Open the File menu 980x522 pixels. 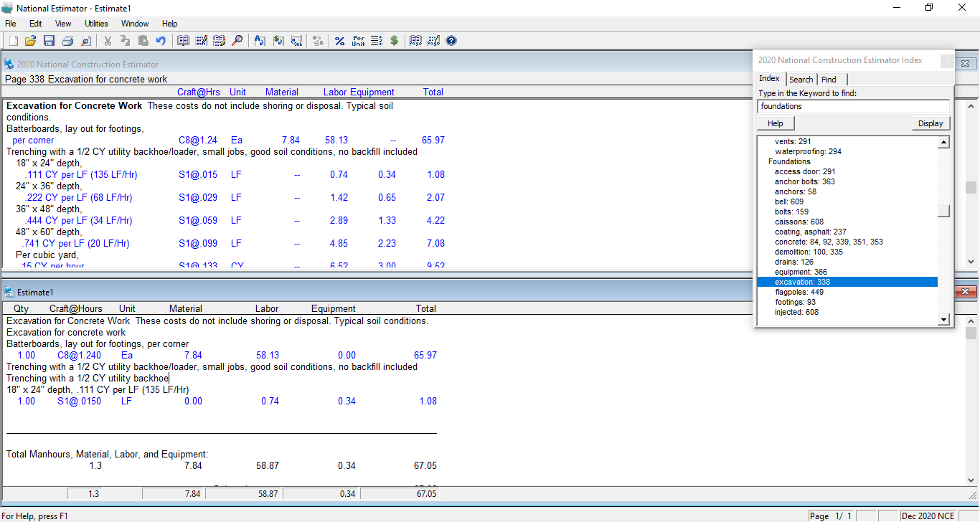(x=10, y=24)
